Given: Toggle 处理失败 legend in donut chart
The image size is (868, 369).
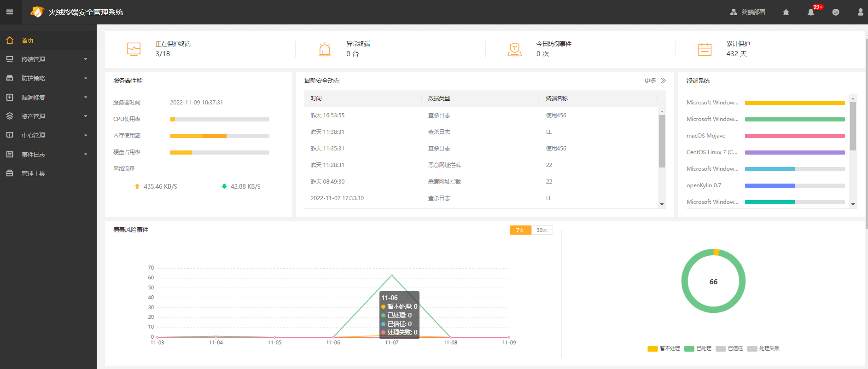Looking at the screenshot, I should pyautogui.click(x=763, y=349).
